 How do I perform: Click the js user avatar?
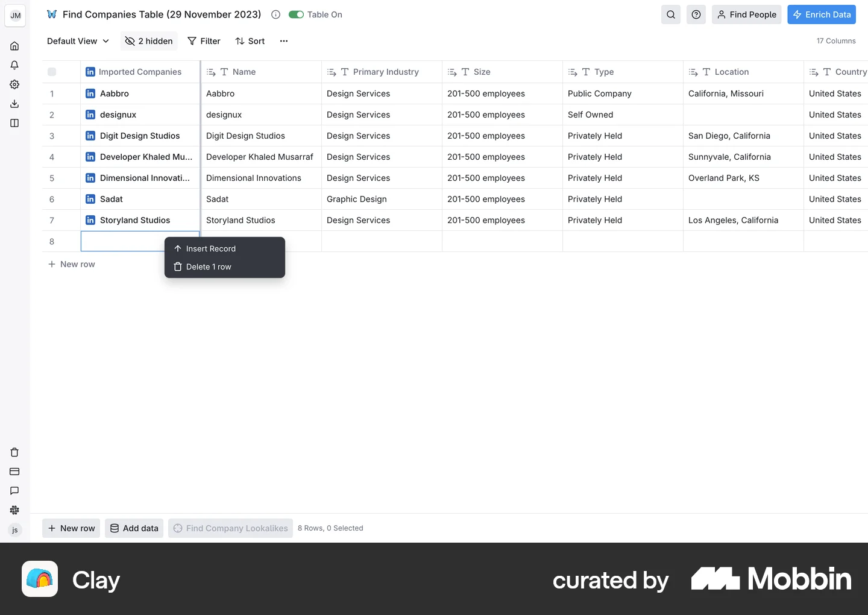[x=15, y=530]
